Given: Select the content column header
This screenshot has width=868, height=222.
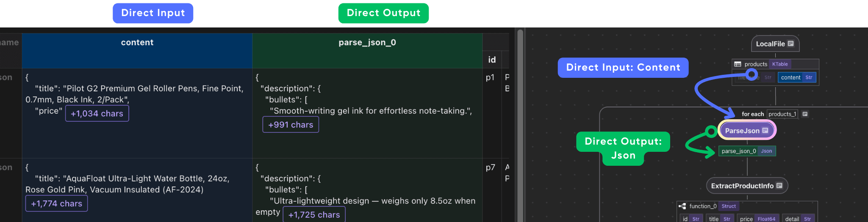Looking at the screenshot, I should tap(137, 43).
